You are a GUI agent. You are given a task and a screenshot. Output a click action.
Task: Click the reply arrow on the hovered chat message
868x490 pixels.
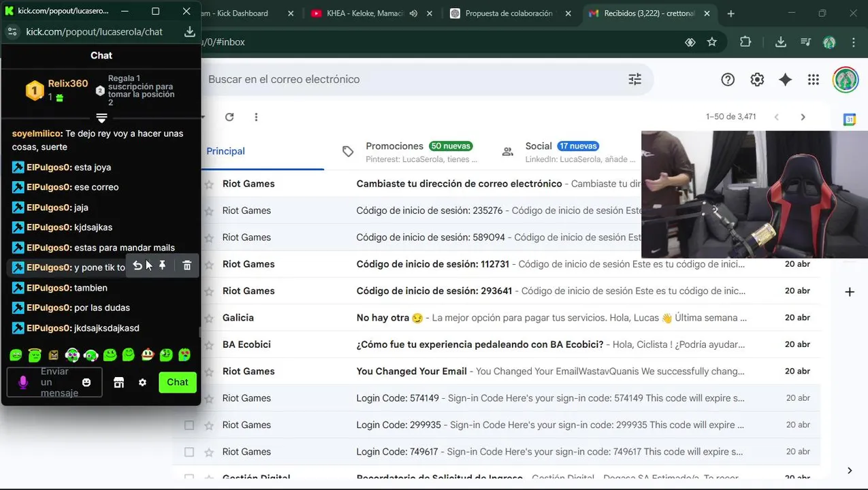tap(138, 265)
